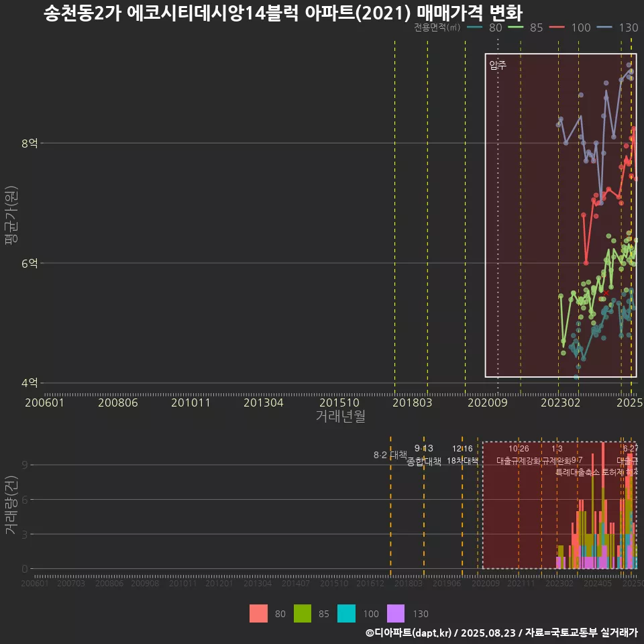This screenshot has height=644, width=644.
Task: Click the cyan 100 legend swatch
Action: [x=346, y=614]
